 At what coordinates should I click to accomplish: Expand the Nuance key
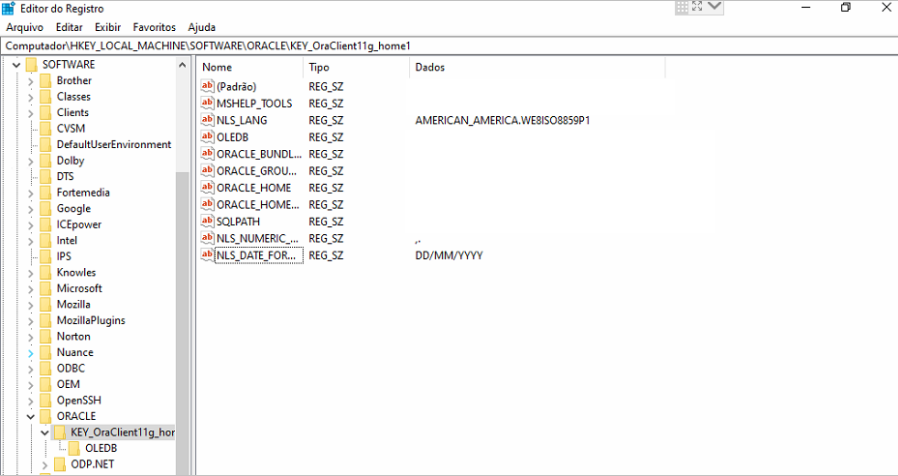coord(30,352)
